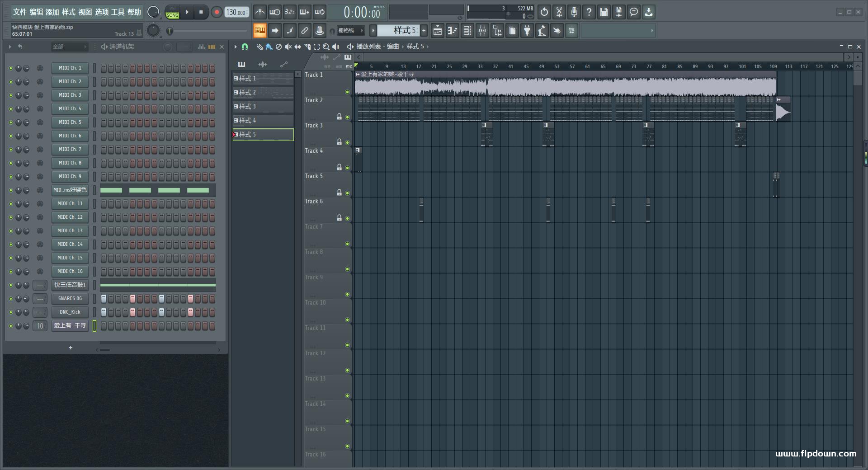This screenshot has width=868, height=470.
Task: Enable wait for input before recording
Action: [274, 12]
